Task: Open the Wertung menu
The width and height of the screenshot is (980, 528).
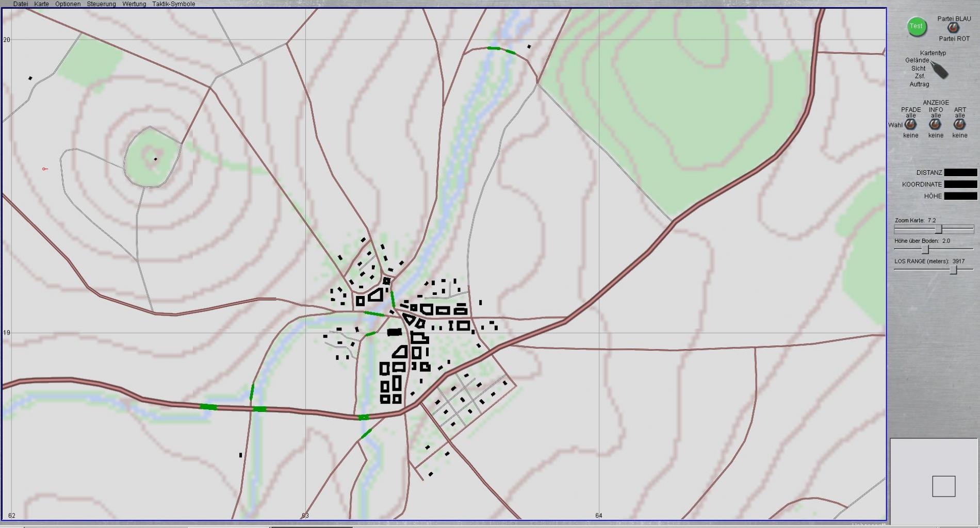Action: pyautogui.click(x=134, y=4)
